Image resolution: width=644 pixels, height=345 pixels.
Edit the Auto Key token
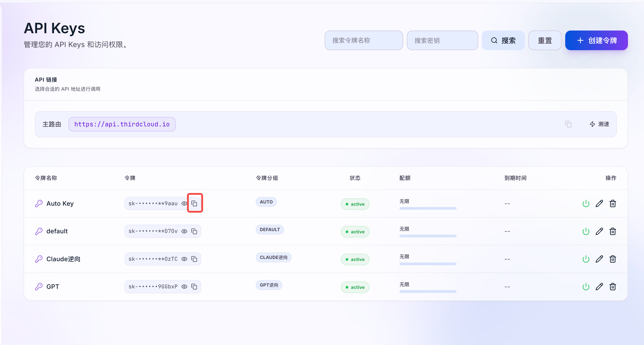click(x=599, y=203)
